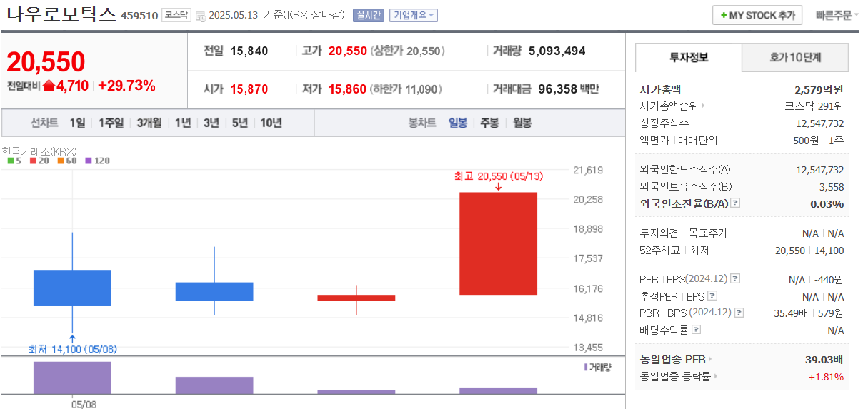Click the tallest purple volume bar at 05/08
The height and width of the screenshot is (409, 868).
(x=72, y=378)
